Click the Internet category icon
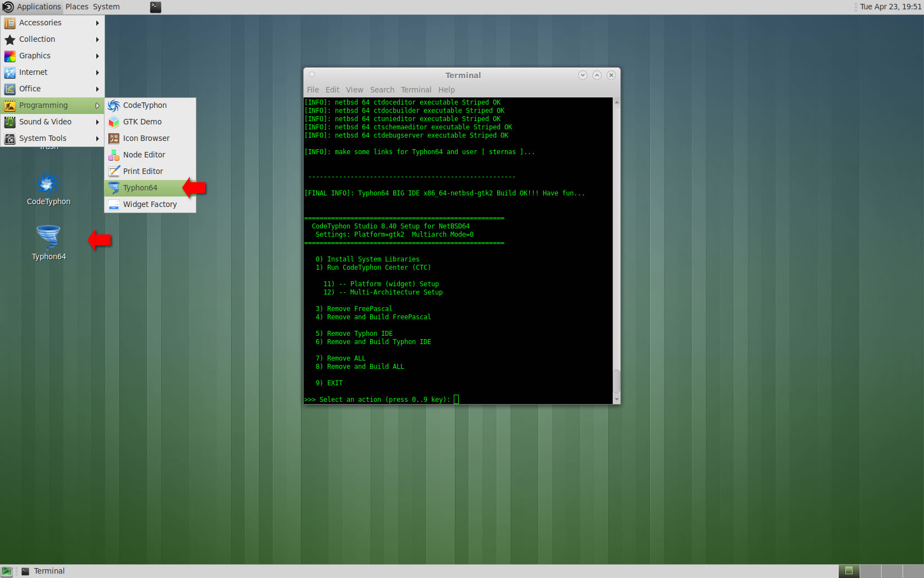 pyautogui.click(x=10, y=72)
